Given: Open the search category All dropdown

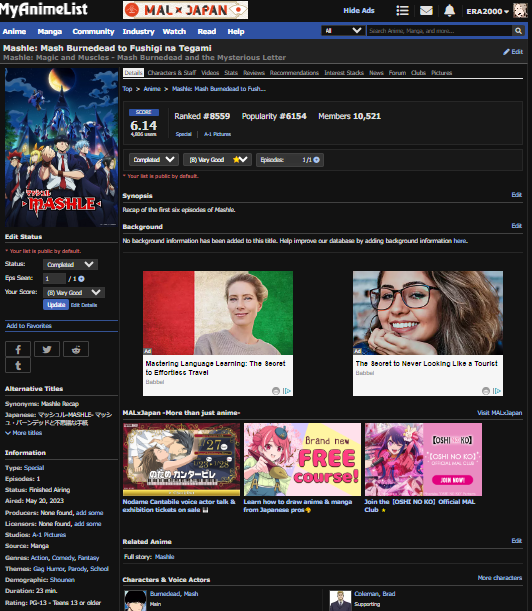Looking at the screenshot, I should (343, 31).
